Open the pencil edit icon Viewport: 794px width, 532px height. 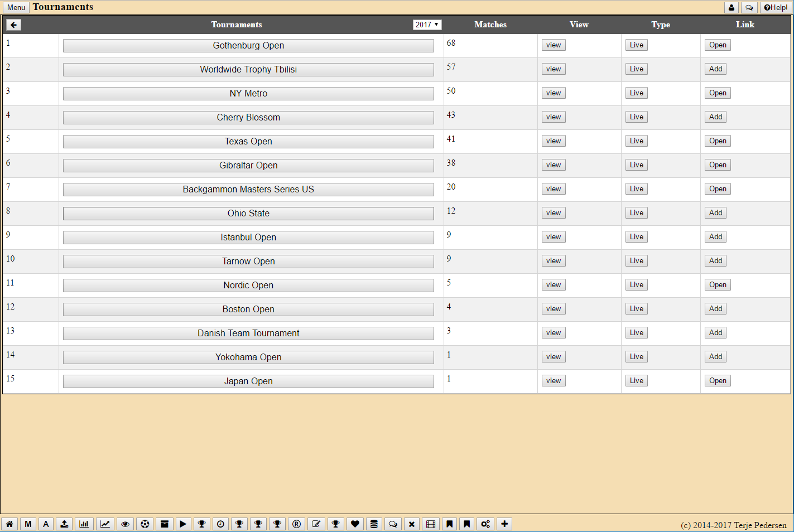tap(316, 524)
